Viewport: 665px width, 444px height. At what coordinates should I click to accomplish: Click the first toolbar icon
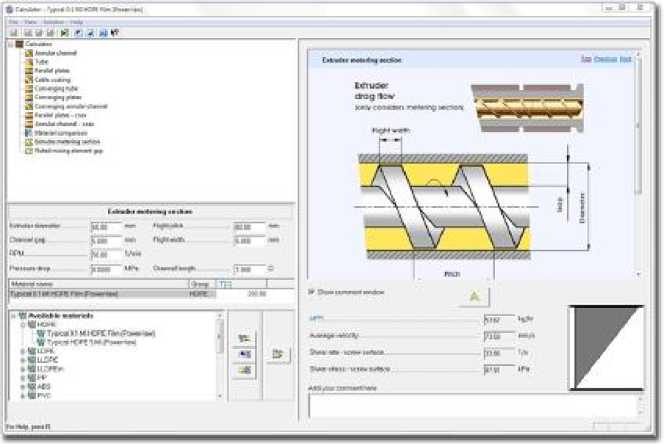pos(14,33)
